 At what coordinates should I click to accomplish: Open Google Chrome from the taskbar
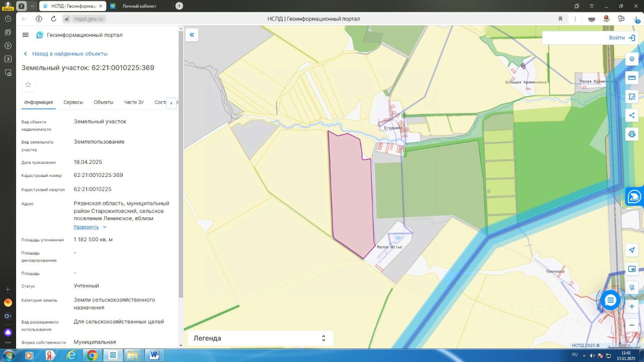(92, 355)
